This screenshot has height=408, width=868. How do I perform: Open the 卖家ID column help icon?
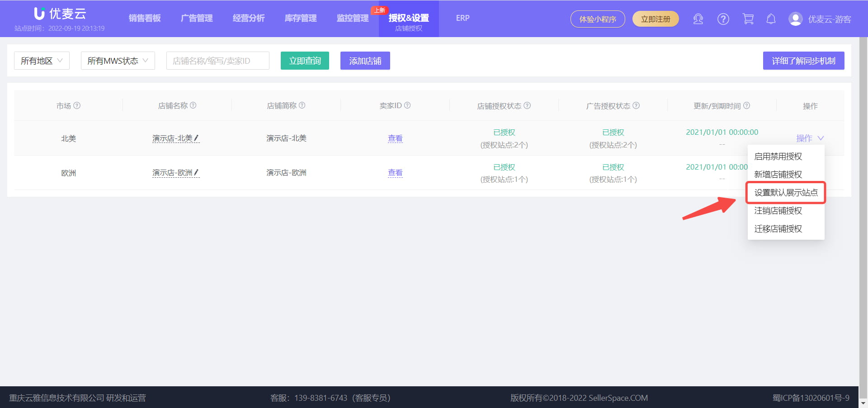coord(407,105)
